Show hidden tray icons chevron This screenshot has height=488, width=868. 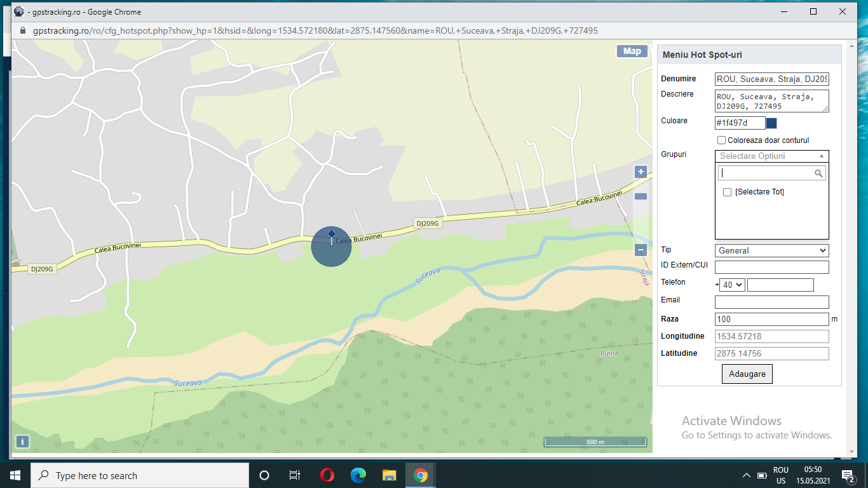[x=747, y=475]
